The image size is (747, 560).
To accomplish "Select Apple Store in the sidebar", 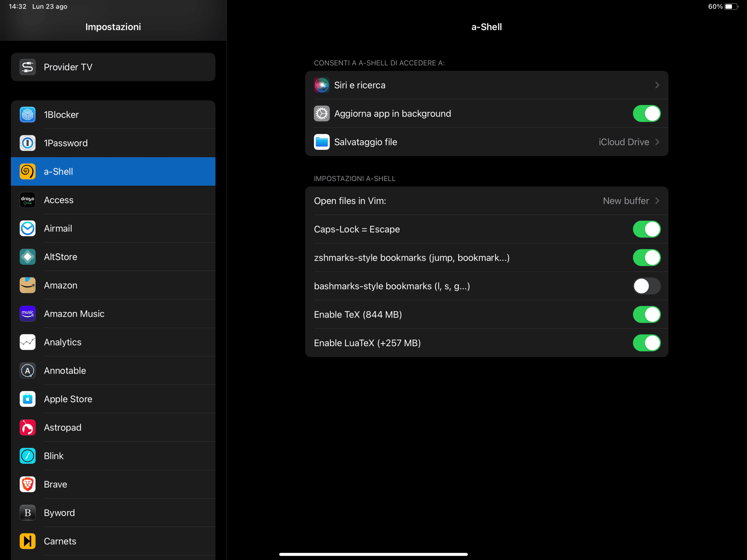I will click(113, 399).
